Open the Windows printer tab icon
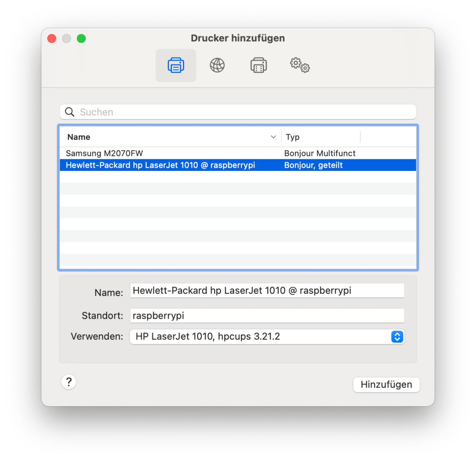This screenshot has height=461, width=476. point(258,65)
